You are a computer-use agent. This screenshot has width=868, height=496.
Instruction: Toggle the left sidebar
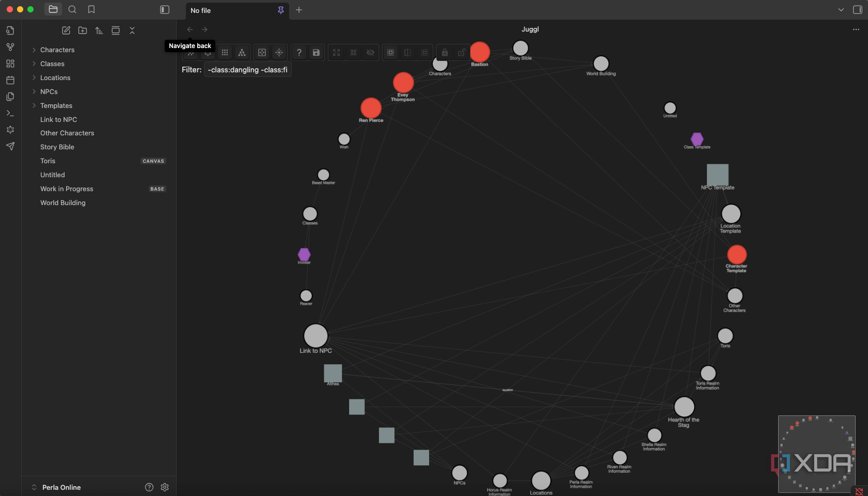(165, 10)
